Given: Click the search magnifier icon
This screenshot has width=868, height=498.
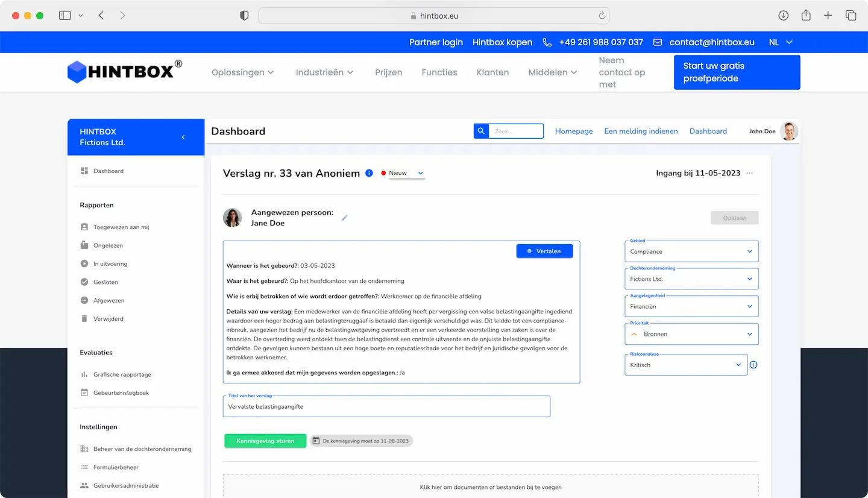Looking at the screenshot, I should click(x=481, y=131).
